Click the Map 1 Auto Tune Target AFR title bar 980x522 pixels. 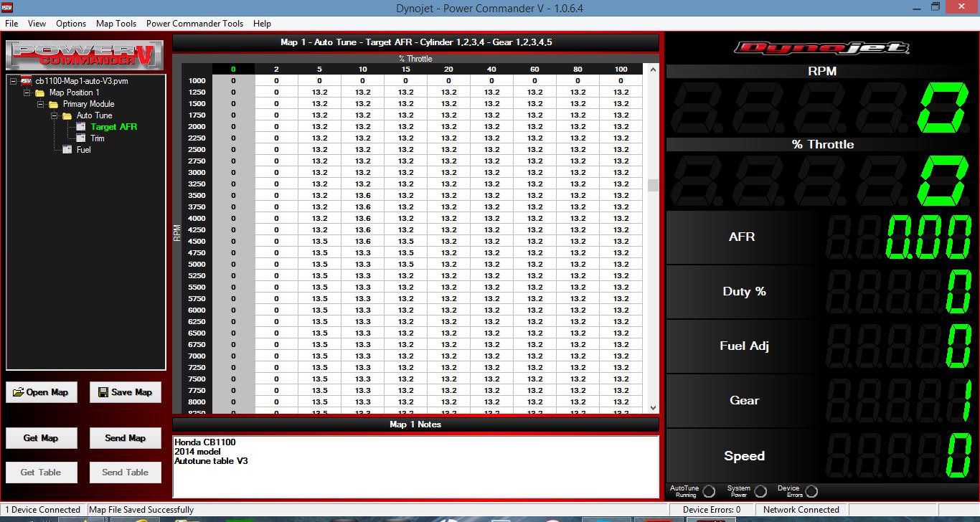point(415,42)
